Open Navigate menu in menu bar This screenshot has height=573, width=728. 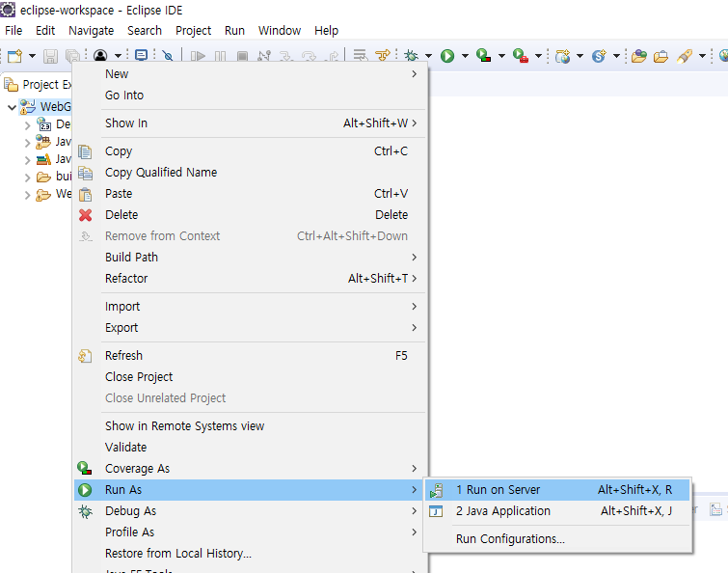(91, 31)
